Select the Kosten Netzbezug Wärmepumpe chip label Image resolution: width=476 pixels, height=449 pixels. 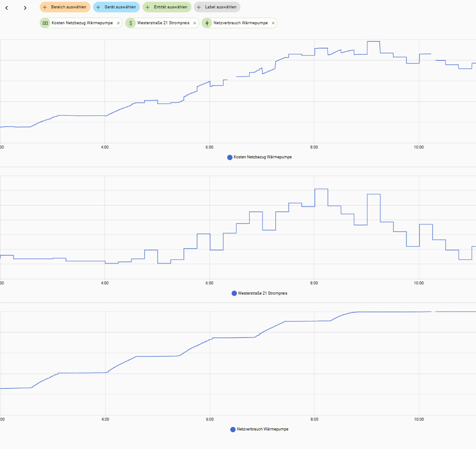(82, 23)
